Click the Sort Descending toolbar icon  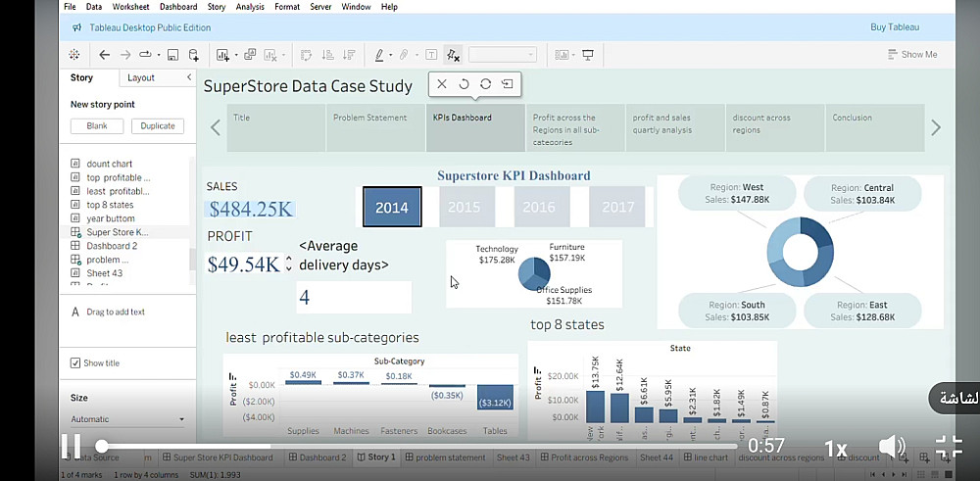pyautogui.click(x=350, y=55)
